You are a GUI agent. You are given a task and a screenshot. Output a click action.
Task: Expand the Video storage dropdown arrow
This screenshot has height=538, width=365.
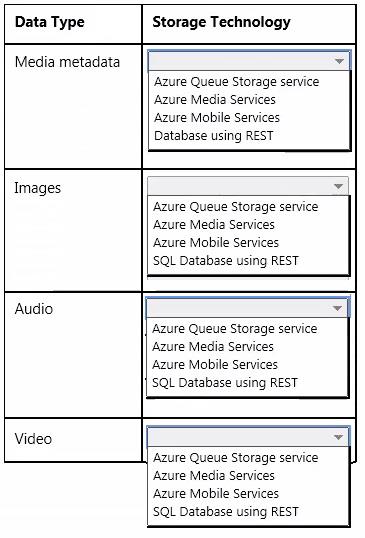click(x=338, y=437)
